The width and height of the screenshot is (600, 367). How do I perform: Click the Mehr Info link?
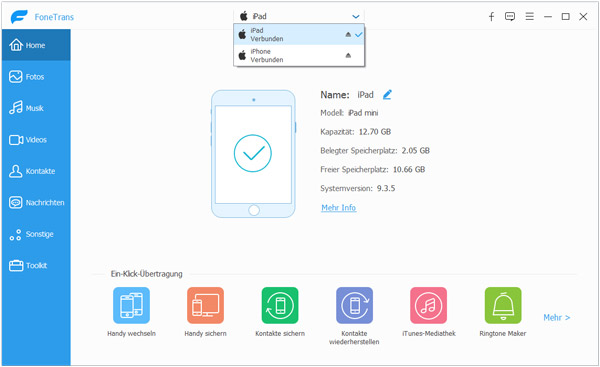(339, 207)
